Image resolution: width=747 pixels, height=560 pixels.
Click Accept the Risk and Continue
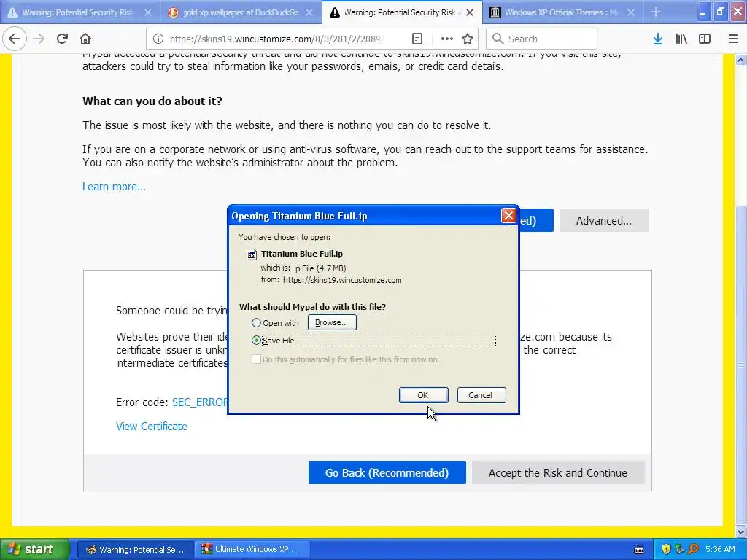[558, 472]
